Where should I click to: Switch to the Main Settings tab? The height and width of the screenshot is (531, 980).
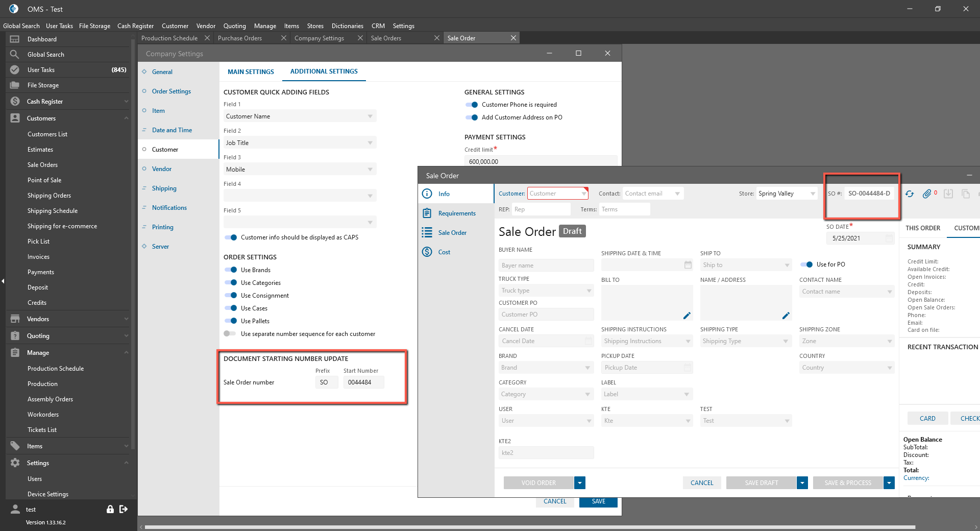(251, 72)
